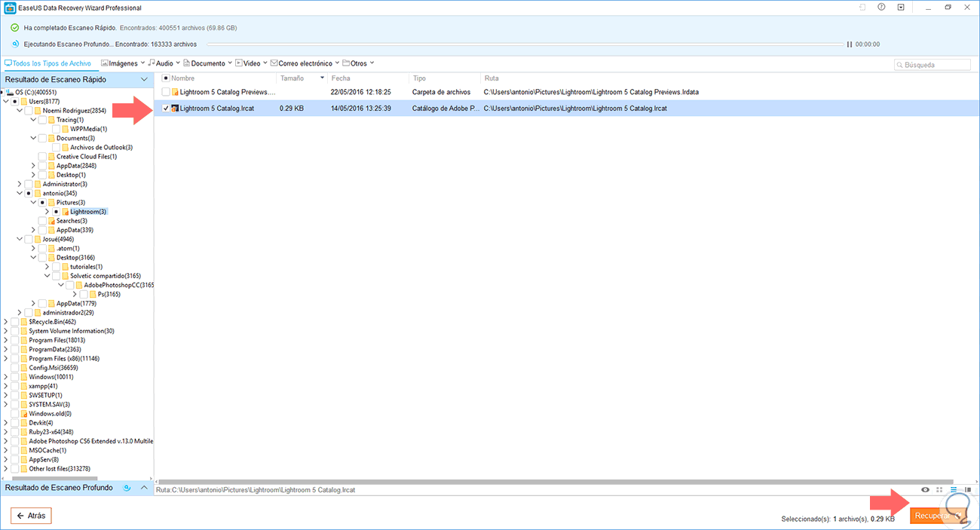Click the Searches folder icon
This screenshot has height=530, width=980.
(51, 221)
